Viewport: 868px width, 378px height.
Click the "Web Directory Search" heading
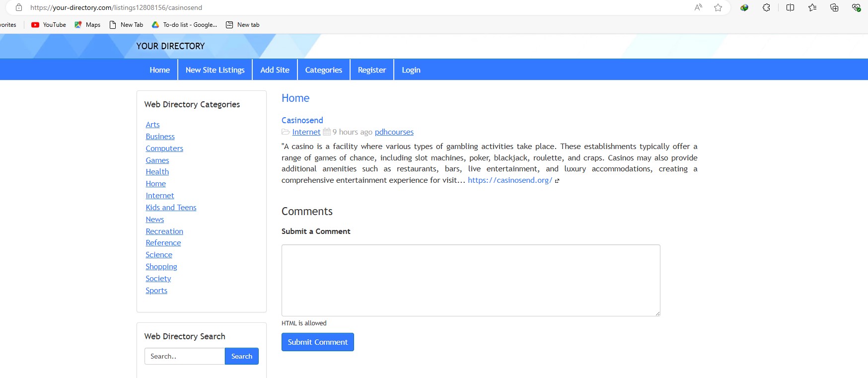[185, 336]
